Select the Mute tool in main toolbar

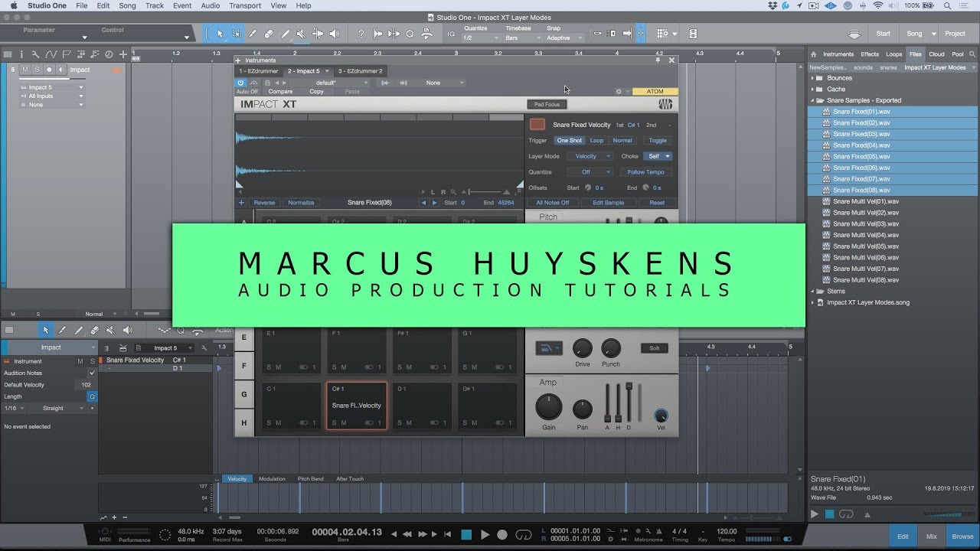coord(301,34)
